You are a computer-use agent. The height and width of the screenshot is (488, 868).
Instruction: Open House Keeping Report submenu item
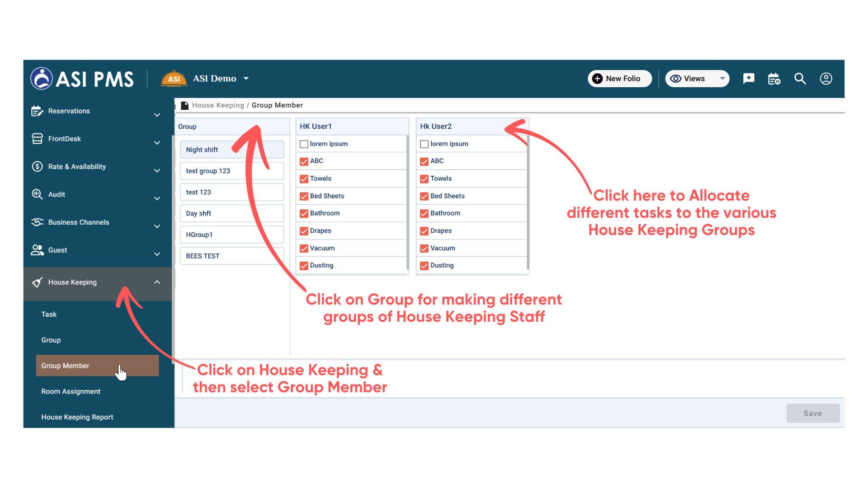pos(77,418)
